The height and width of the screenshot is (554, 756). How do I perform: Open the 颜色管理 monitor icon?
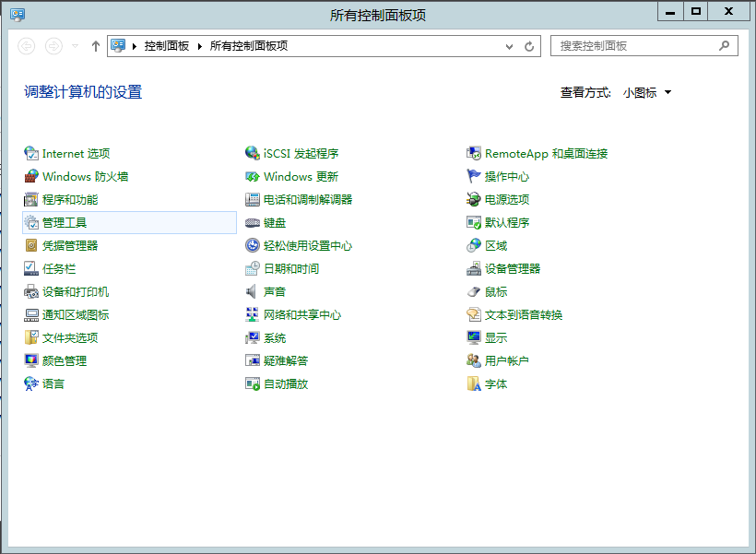(x=31, y=360)
